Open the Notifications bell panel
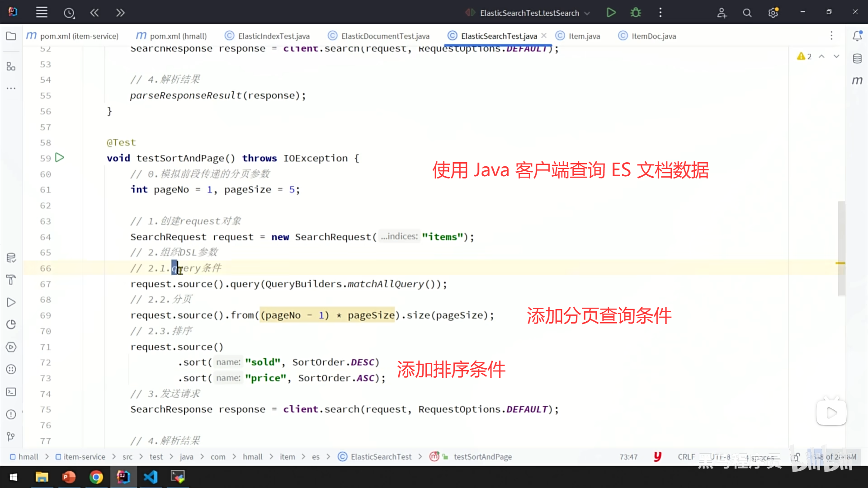This screenshot has width=868, height=488. click(x=857, y=36)
